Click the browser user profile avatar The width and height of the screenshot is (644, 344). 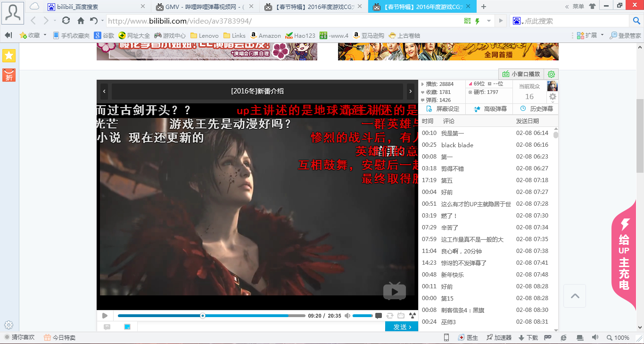13,12
